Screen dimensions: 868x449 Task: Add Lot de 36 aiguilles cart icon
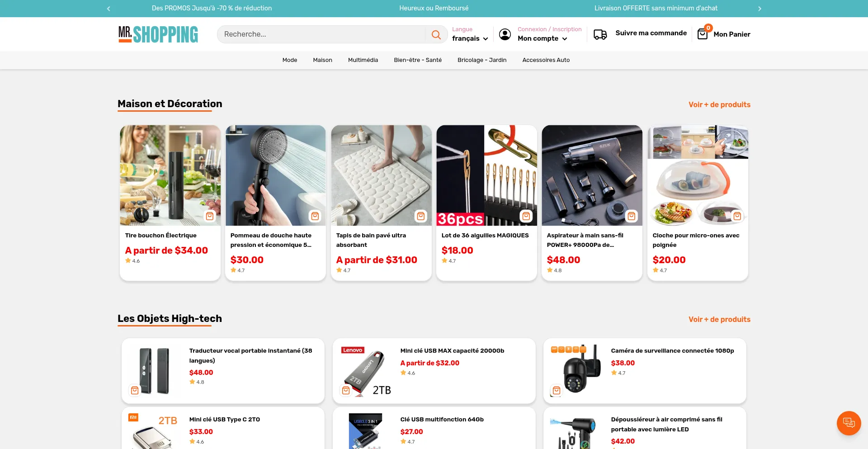coord(526,216)
